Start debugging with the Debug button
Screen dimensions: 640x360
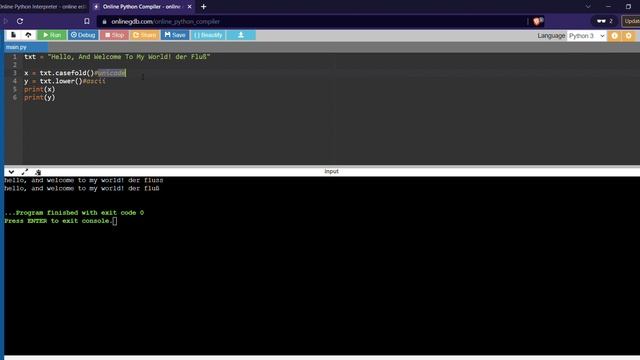[83, 35]
